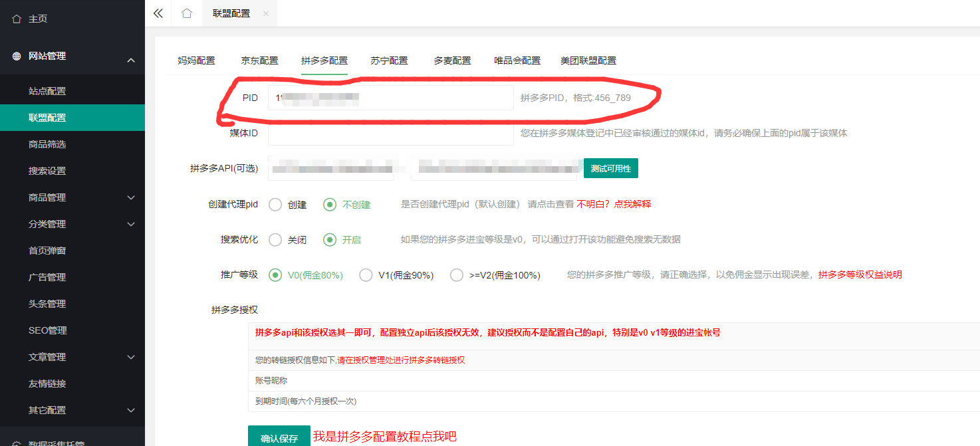The width and height of the screenshot is (980, 446).
Task: Switch to the 妈妈配置 tab
Action: click(196, 60)
